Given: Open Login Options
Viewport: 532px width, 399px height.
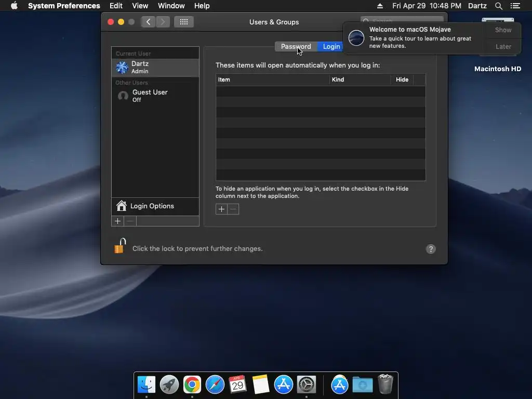Looking at the screenshot, I should (155, 206).
